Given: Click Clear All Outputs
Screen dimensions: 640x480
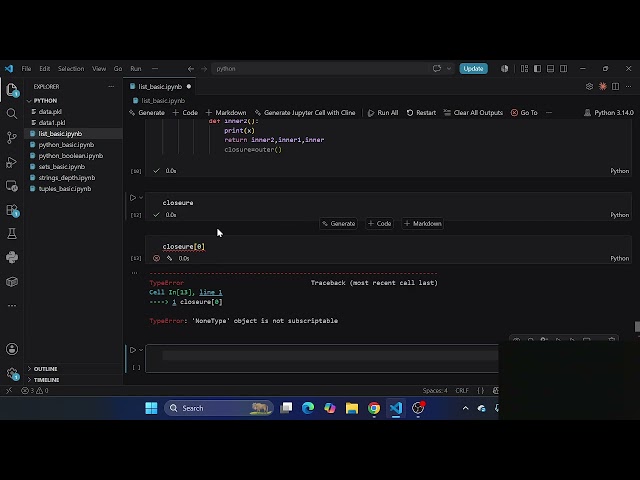Looking at the screenshot, I should coord(473,113).
